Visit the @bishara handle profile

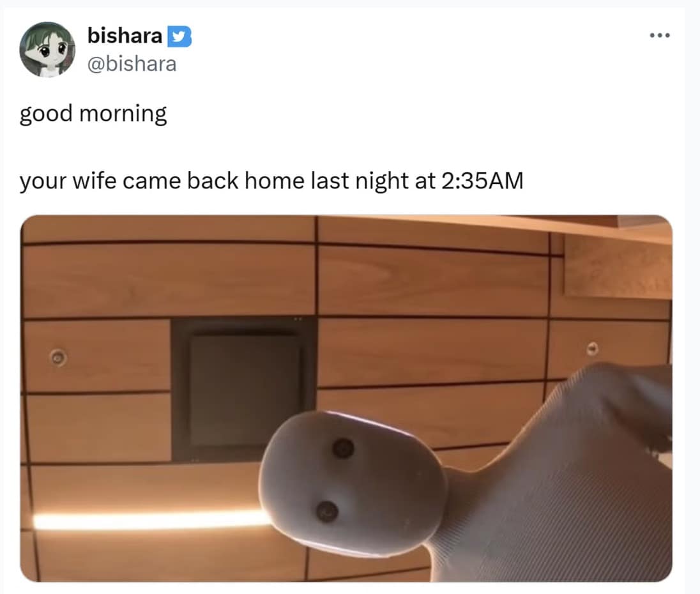click(x=132, y=64)
